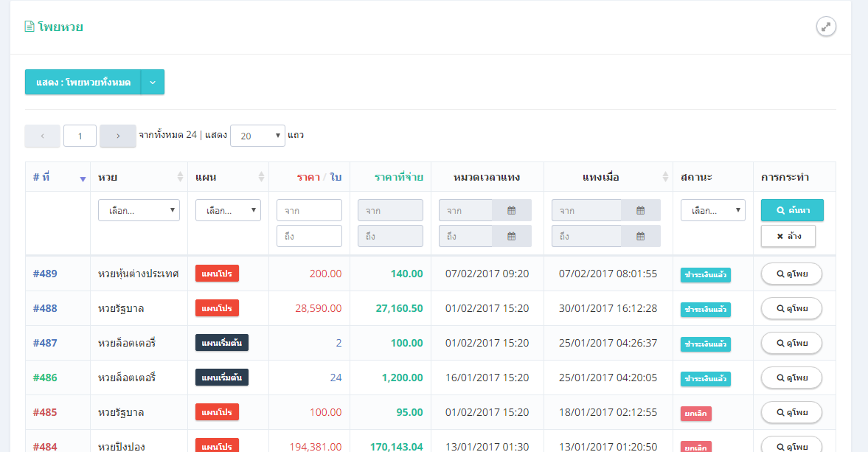Expand the แสดง filter dropdown arrow
The width and height of the screenshot is (868, 452).
coord(153,82)
